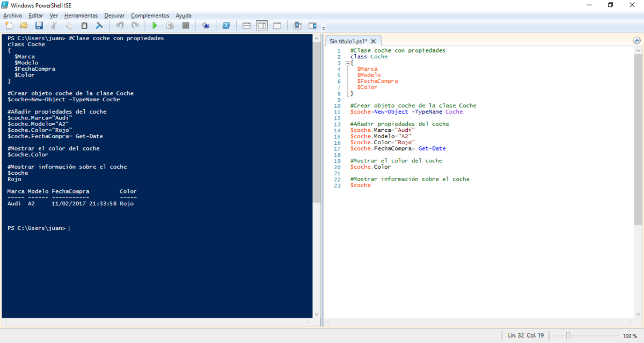
Task: Show script pane on top layout icon
Action: (x=246, y=25)
